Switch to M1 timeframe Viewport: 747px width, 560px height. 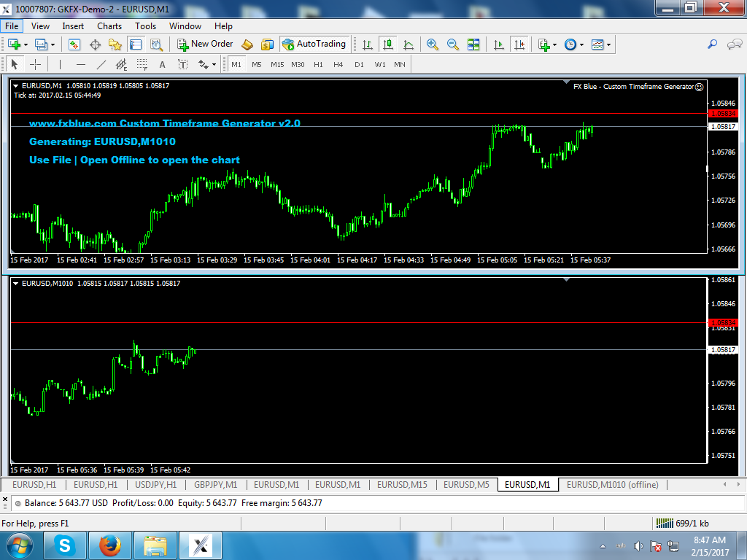(236, 64)
